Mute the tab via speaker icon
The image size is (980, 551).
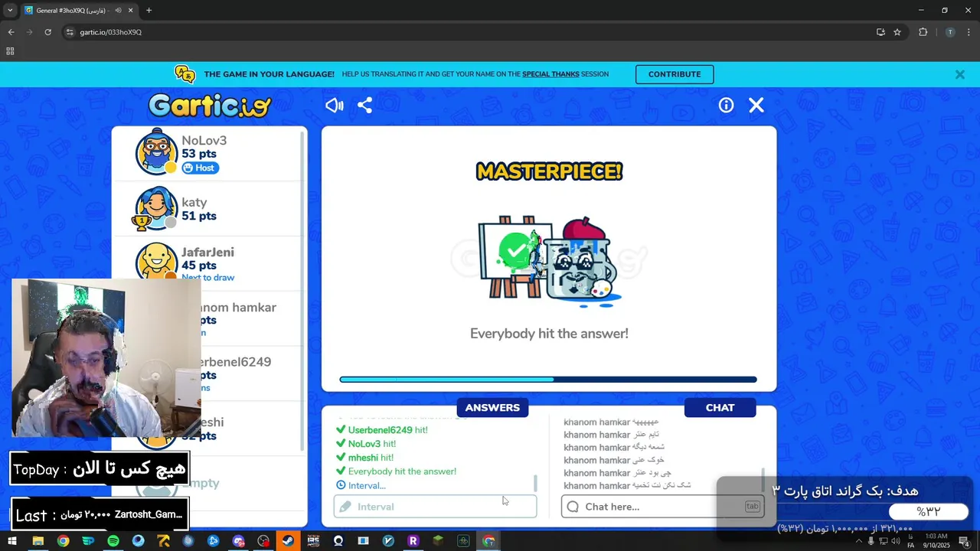(x=117, y=11)
